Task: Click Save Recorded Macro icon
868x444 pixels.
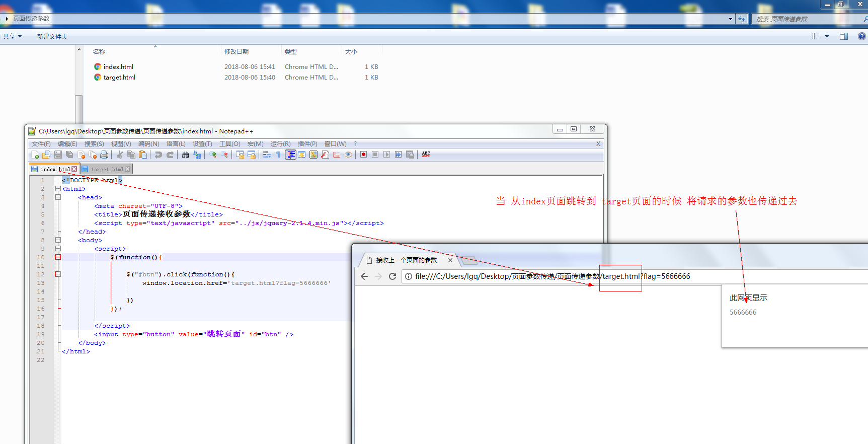Action: [410, 155]
